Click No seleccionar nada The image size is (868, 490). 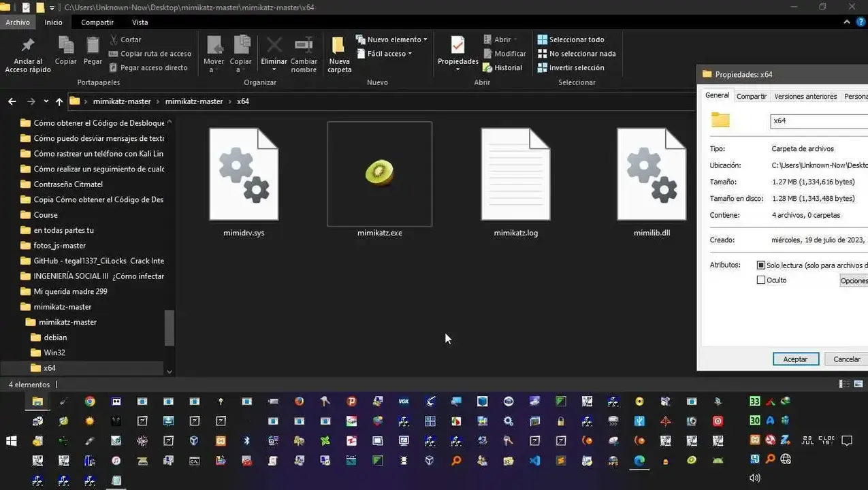point(577,54)
